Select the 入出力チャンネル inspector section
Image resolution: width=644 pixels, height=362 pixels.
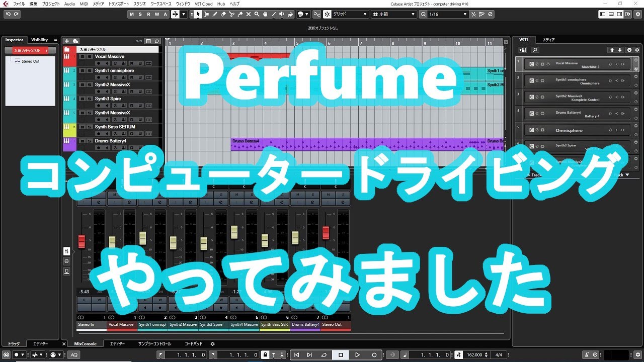(30, 50)
